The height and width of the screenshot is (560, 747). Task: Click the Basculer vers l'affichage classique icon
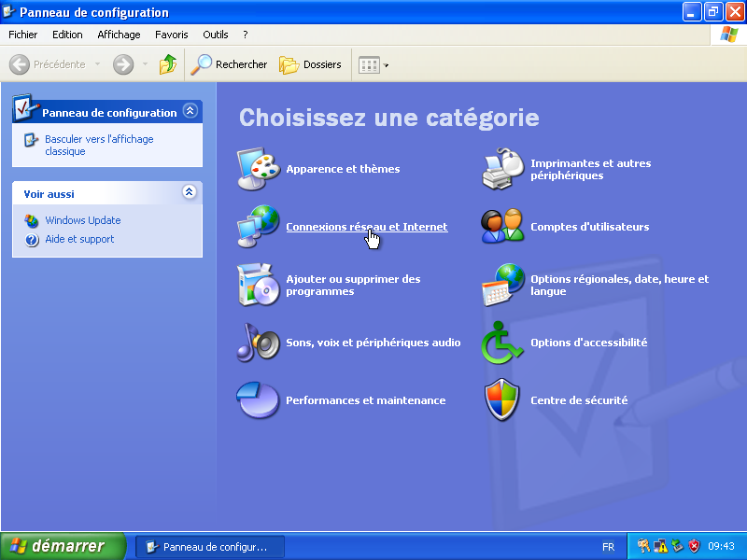pos(31,140)
